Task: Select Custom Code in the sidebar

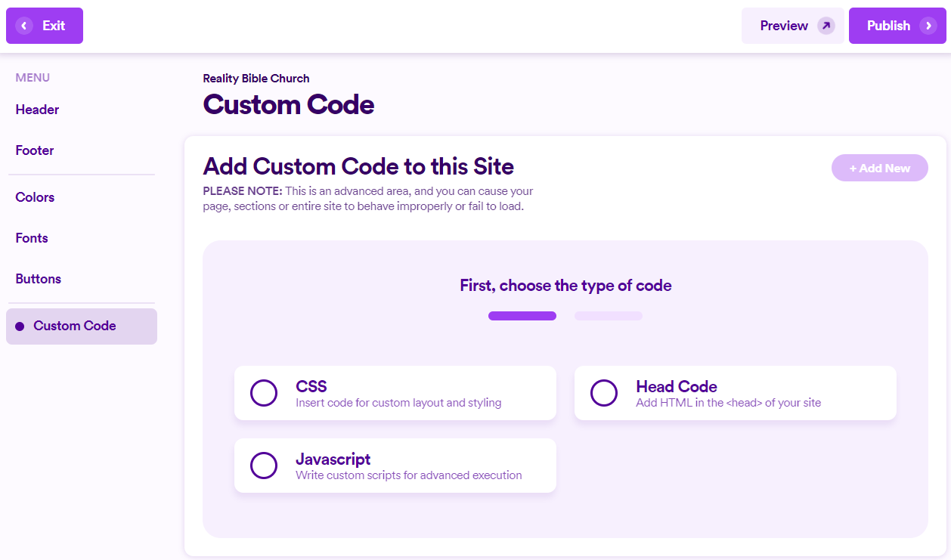Action: pyautogui.click(x=74, y=326)
